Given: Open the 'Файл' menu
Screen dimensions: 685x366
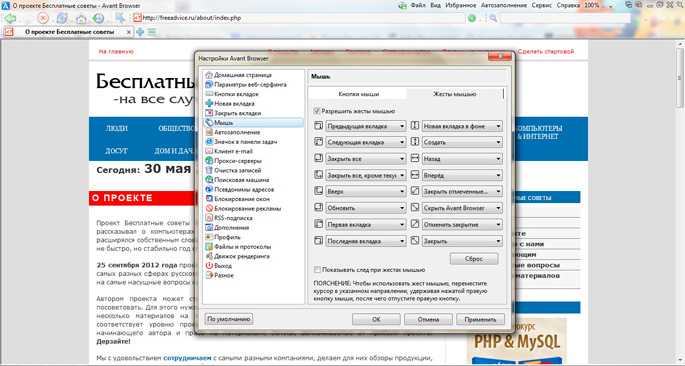Looking at the screenshot, I should (418, 5).
